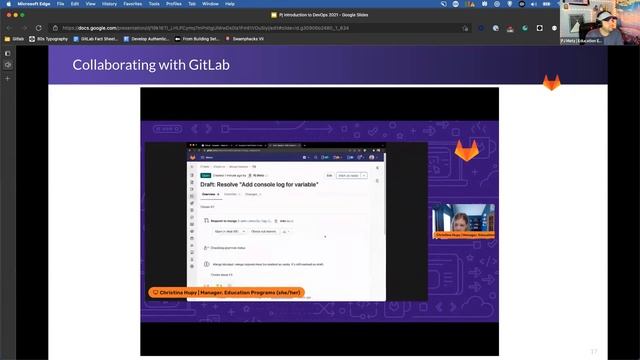Go forward with the browser forward arrow
Image resolution: width=640 pixels, height=360 pixels.
point(24,28)
